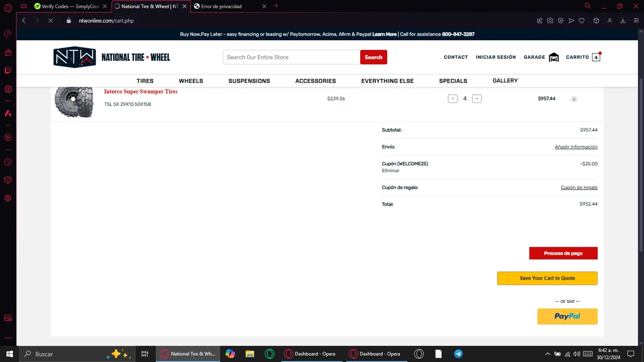This screenshot has height=362, width=644.
Task: Close the National Tire & Wheel tab
Action: point(185,6)
